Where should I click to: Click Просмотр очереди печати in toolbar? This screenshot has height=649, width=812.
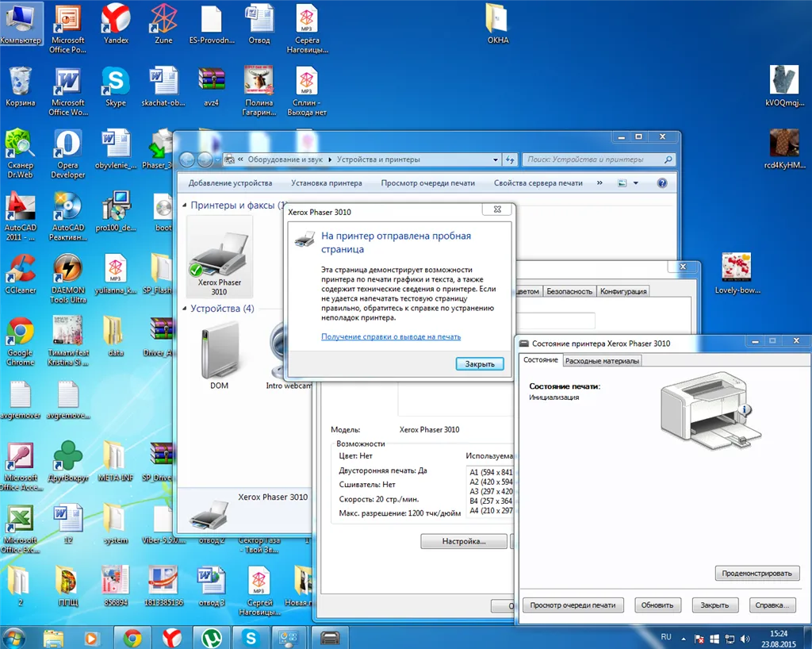(x=427, y=182)
